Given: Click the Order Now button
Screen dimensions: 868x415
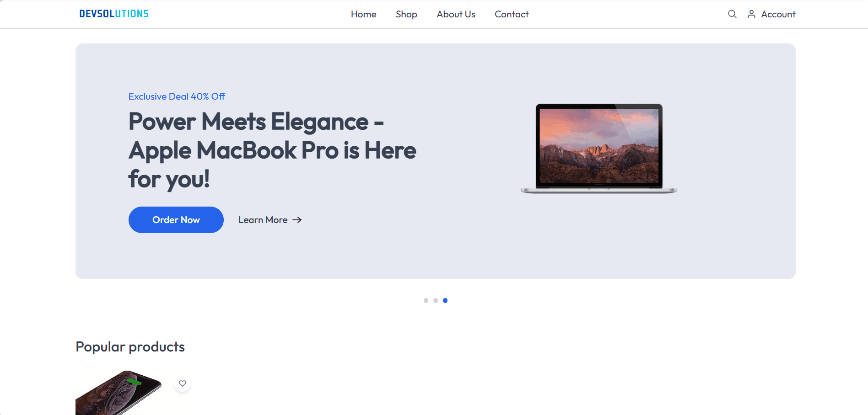Looking at the screenshot, I should point(176,220).
